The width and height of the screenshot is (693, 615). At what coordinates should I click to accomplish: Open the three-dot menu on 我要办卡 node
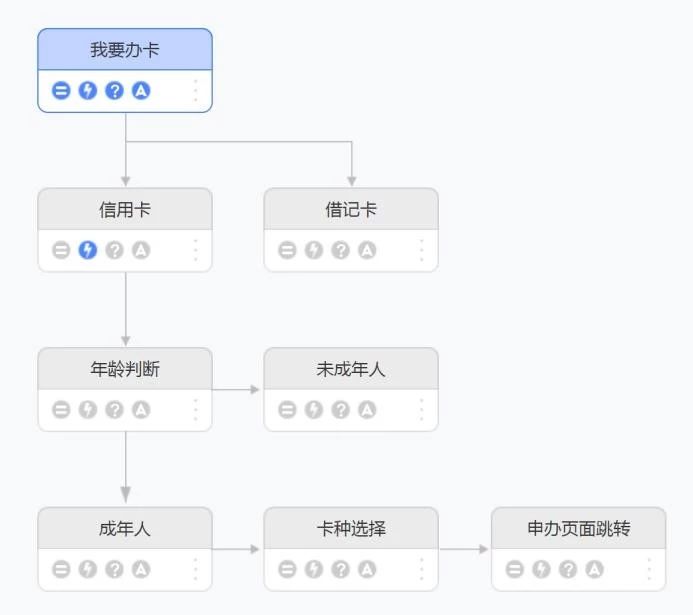click(195, 91)
